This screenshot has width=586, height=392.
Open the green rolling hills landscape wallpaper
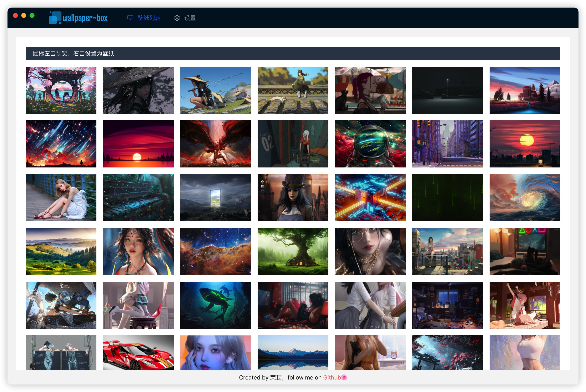coord(61,251)
